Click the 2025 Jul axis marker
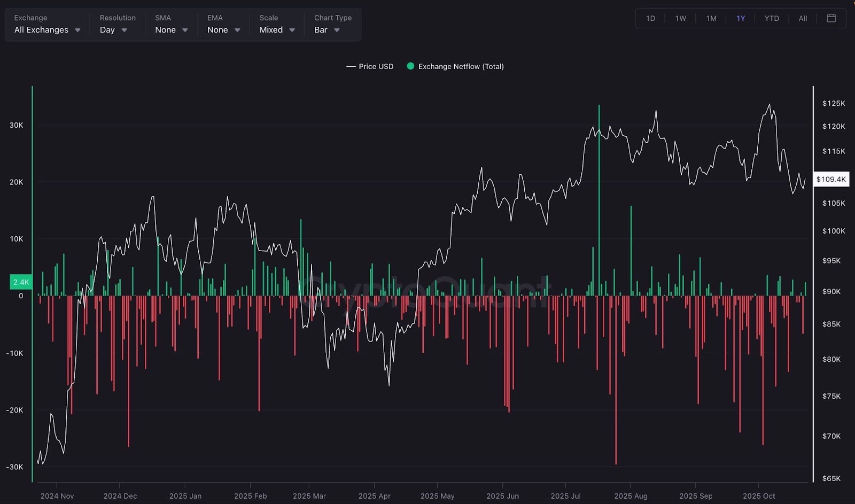Screen dimensions: 855x504 (565, 495)
